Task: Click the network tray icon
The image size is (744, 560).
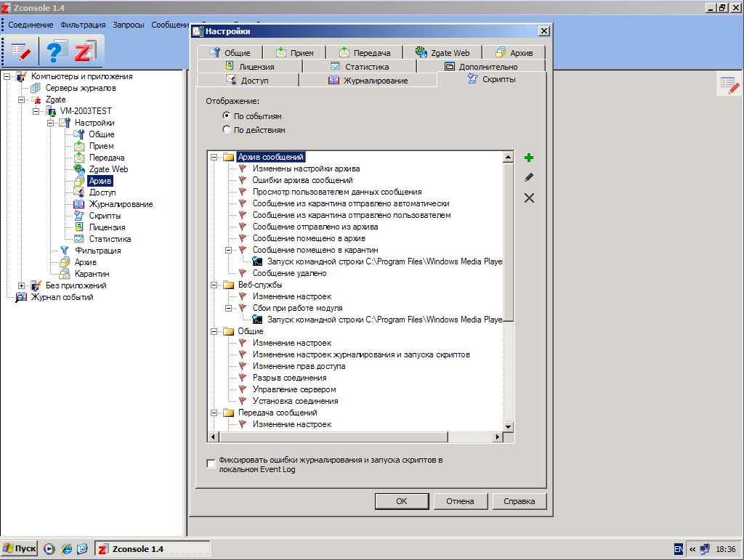Action: point(705,549)
